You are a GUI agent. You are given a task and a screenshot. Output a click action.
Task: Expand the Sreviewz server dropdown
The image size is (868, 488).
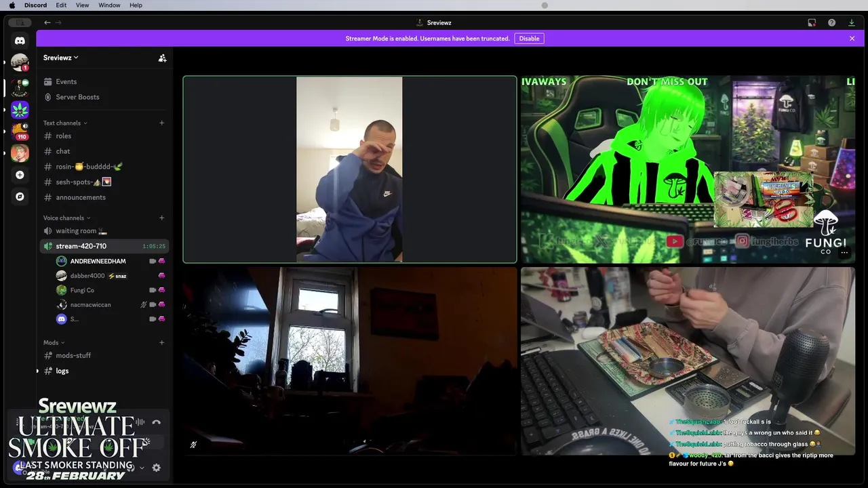click(61, 58)
